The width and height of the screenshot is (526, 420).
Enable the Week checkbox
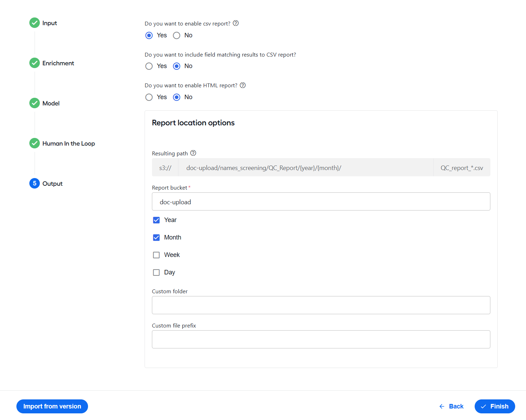[x=156, y=255]
